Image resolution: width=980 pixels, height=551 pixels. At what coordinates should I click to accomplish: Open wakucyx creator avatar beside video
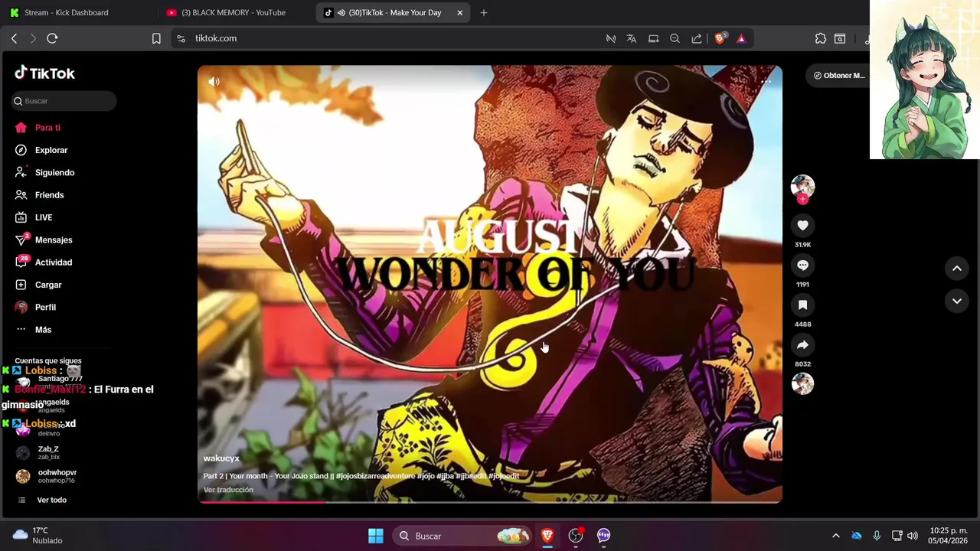(x=802, y=186)
